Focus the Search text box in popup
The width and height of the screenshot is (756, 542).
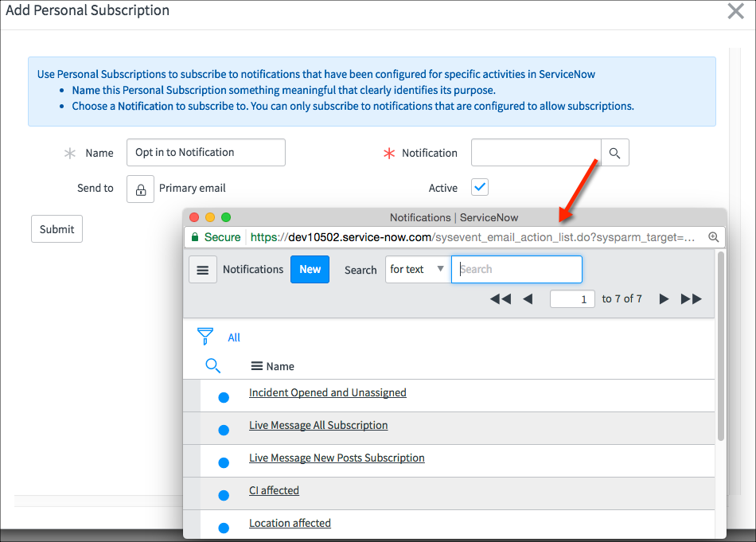(516, 270)
